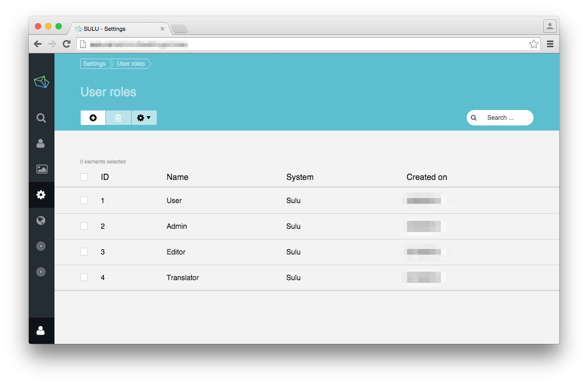Screen dimensions: 588x385
Task: Add a new role with plus button
Action: [93, 118]
